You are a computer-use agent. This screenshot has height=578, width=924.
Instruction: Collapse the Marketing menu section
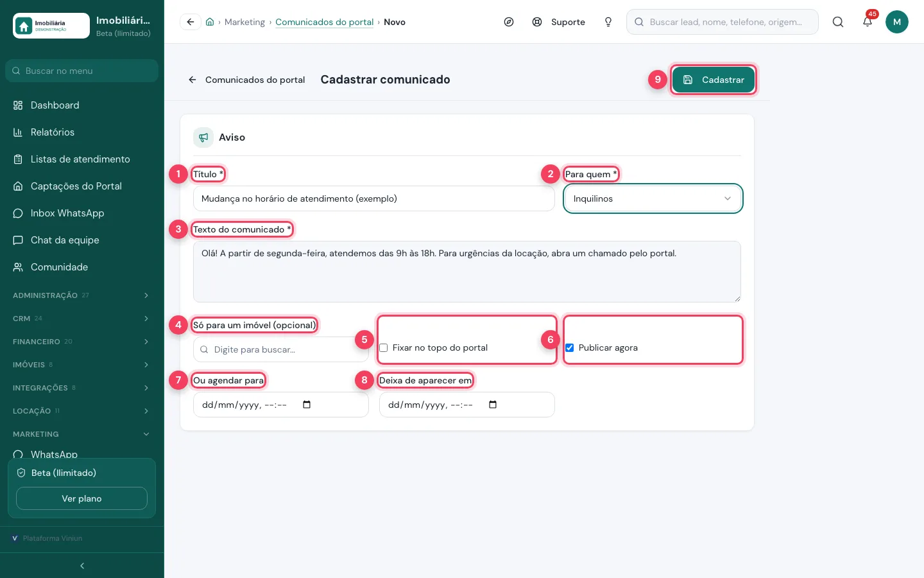click(82, 434)
